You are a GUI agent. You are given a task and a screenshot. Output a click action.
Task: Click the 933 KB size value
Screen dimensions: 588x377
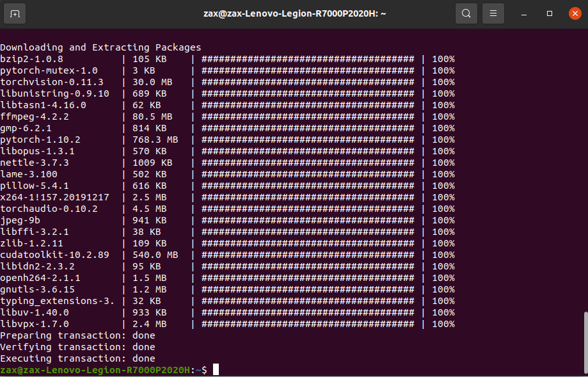click(x=150, y=312)
